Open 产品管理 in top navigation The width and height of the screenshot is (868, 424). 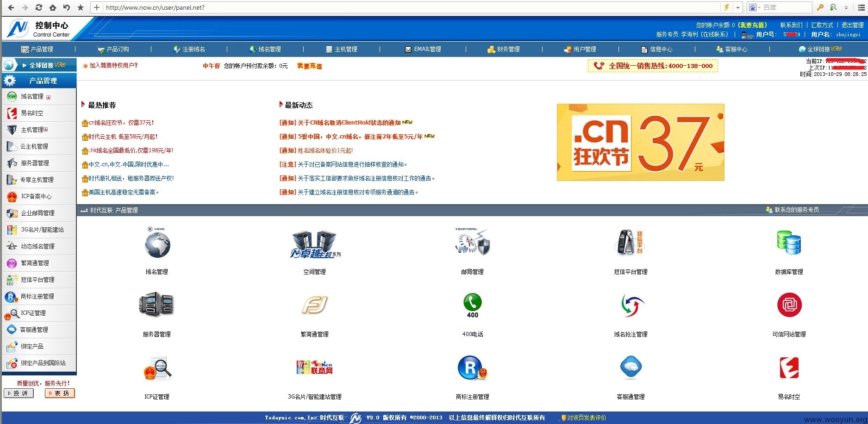click(x=37, y=49)
